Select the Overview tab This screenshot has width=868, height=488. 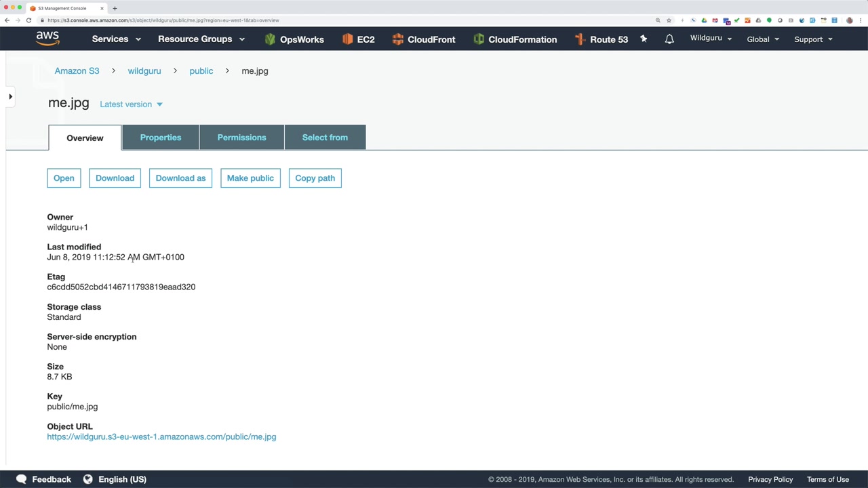[x=85, y=138]
